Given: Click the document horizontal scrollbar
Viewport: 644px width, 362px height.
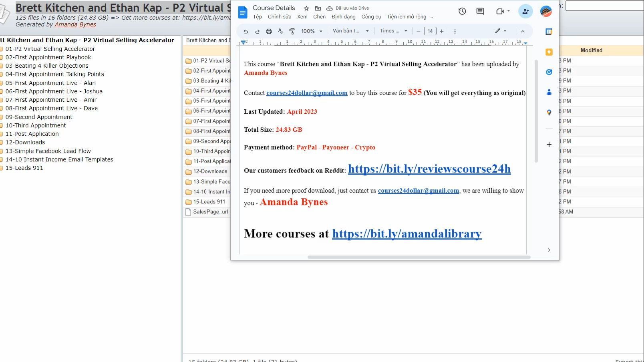Looking at the screenshot, I should tap(419, 257).
